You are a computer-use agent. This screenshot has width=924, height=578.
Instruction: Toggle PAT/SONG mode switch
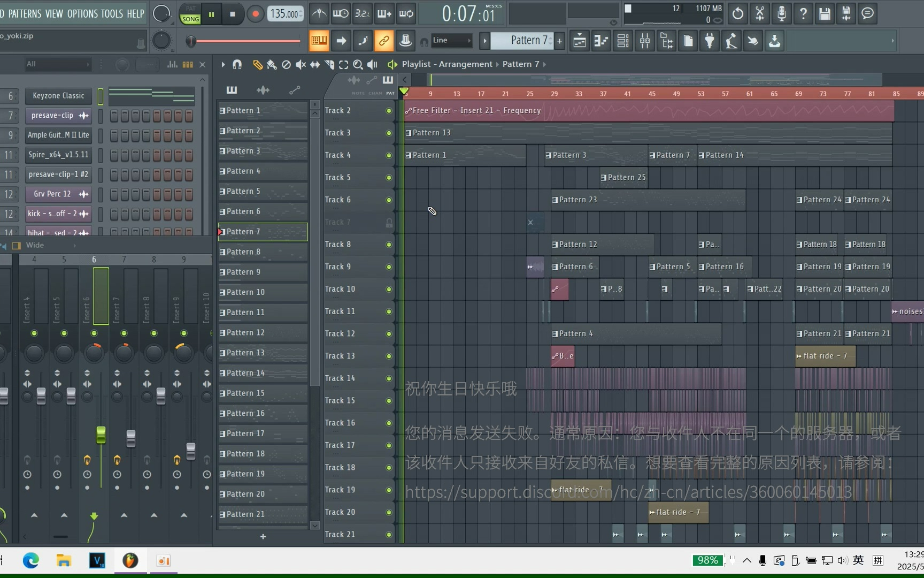coord(190,14)
